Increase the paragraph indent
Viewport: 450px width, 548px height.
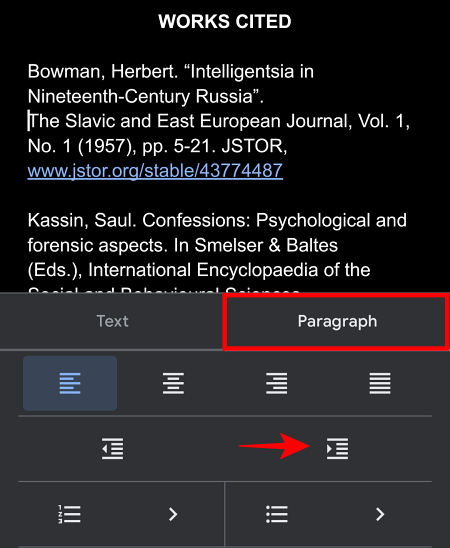click(337, 448)
